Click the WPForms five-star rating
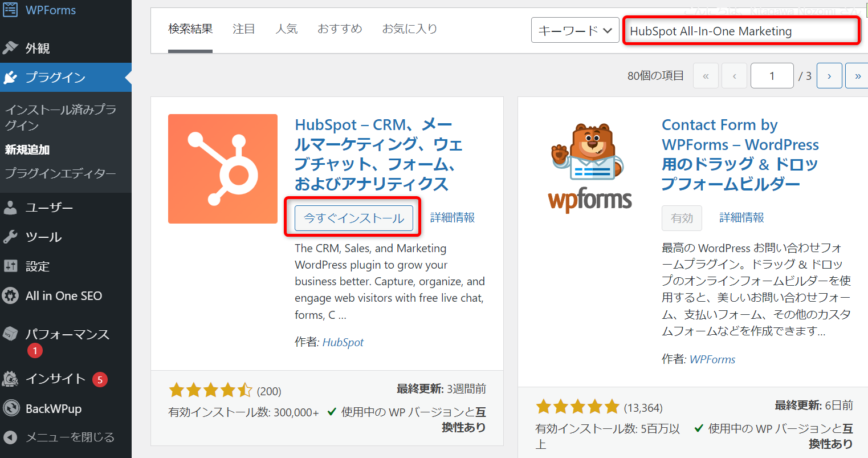 click(x=578, y=407)
